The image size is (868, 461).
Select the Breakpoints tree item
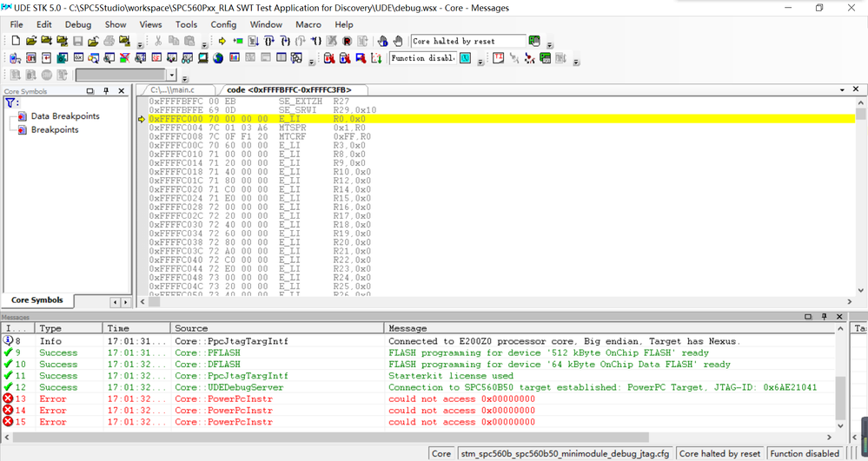(x=55, y=129)
